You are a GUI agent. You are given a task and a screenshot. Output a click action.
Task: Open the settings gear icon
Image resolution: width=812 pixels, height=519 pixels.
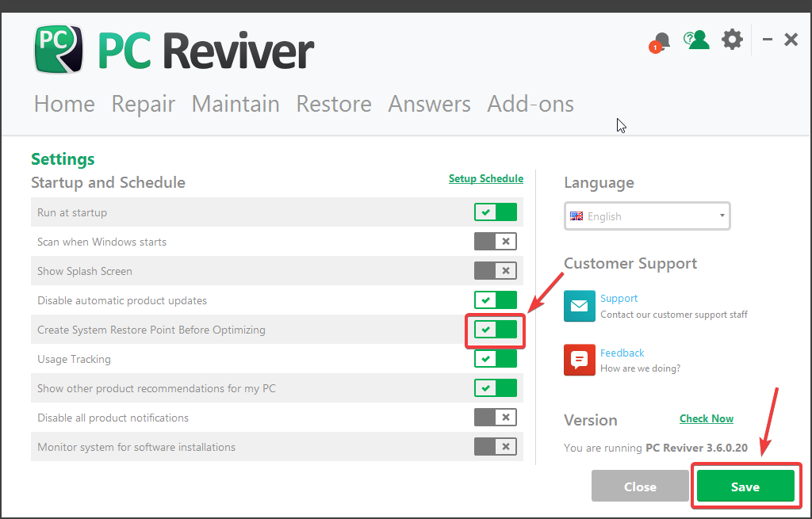click(x=732, y=40)
